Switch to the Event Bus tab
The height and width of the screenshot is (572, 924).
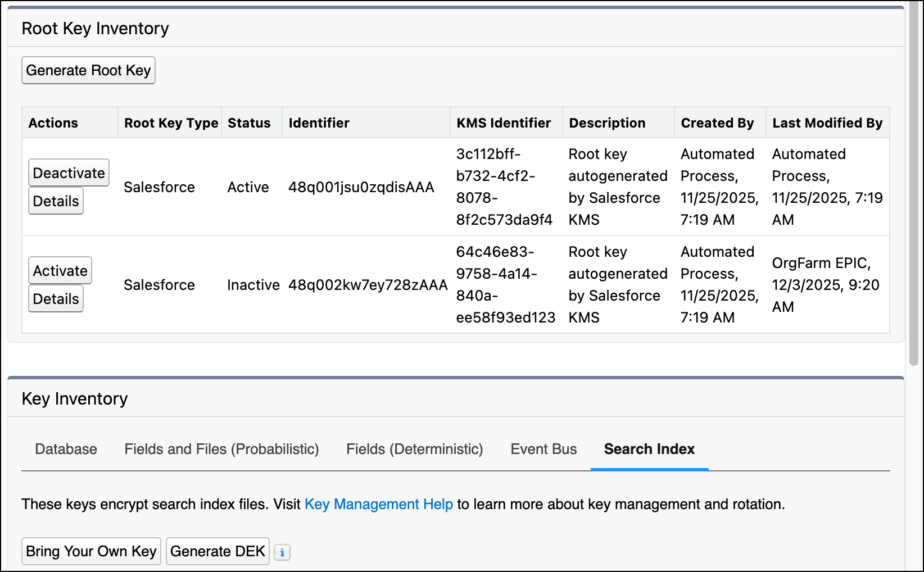click(543, 449)
